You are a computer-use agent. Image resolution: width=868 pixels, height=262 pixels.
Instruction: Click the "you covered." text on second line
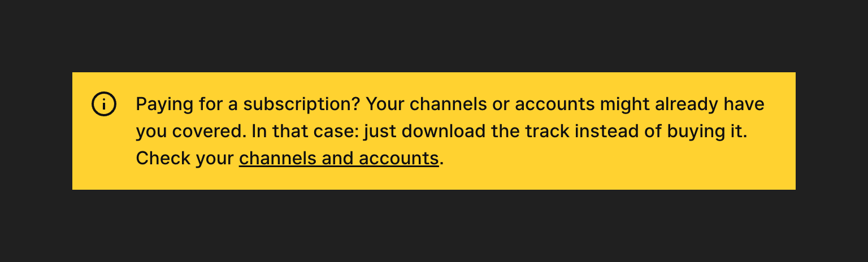pyautogui.click(x=191, y=132)
